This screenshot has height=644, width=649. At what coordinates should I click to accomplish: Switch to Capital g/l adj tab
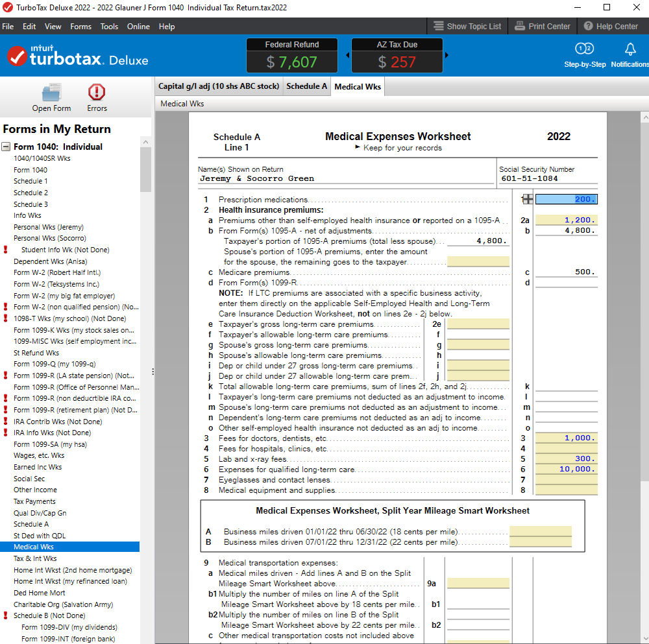coord(219,86)
